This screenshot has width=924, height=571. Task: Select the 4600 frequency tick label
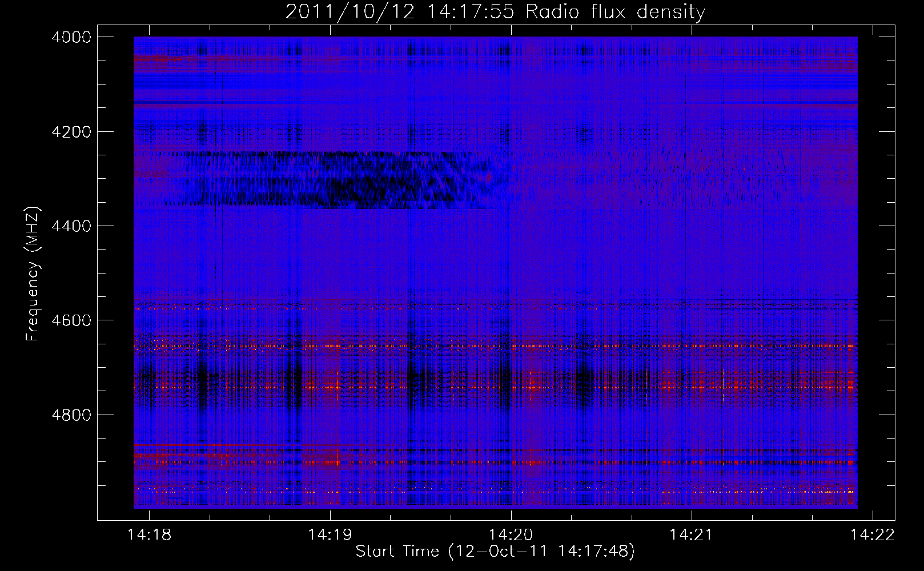pos(71,320)
